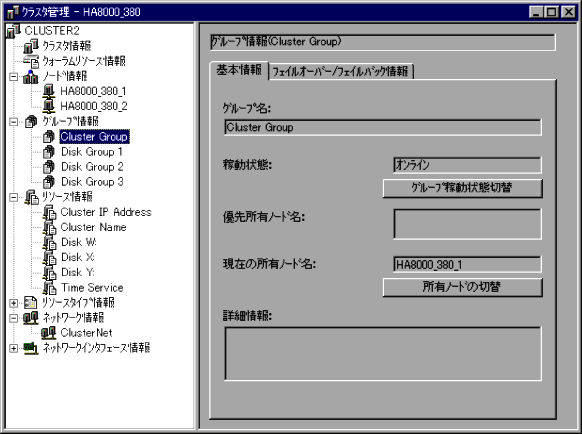
Task: Click the Disk Y: resource icon
Action: [x=49, y=273]
